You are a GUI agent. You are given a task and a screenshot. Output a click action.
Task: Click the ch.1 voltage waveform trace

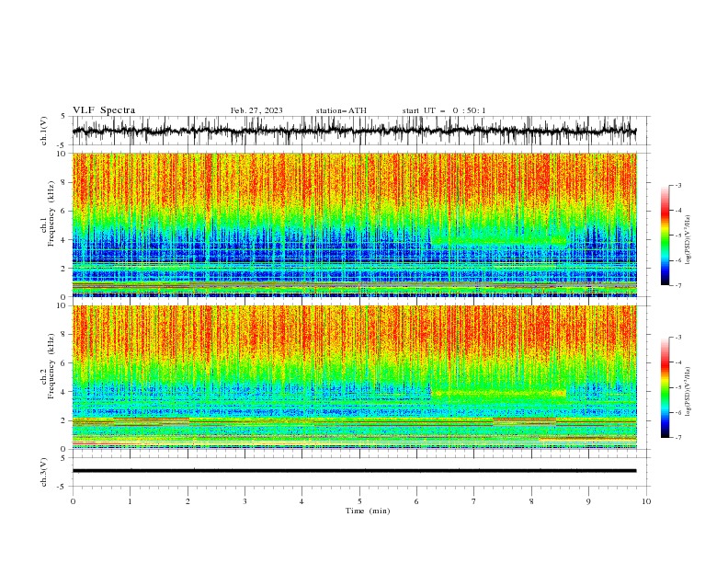point(354,131)
